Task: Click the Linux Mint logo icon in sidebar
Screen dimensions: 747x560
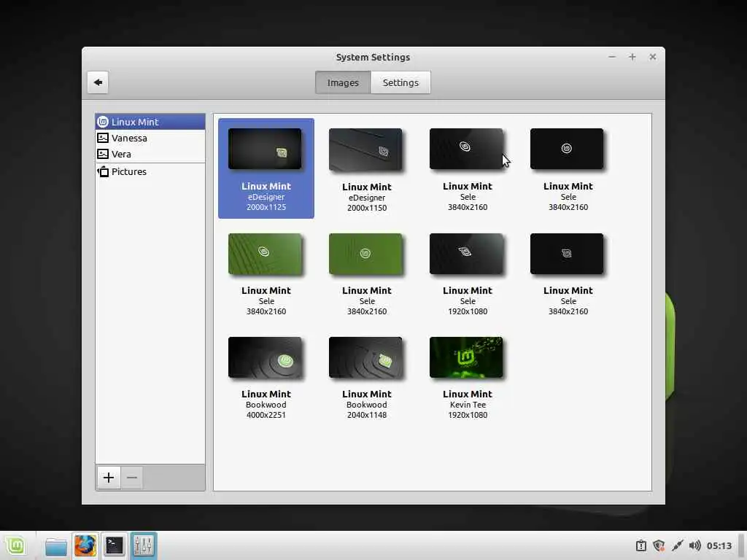Action: point(103,122)
